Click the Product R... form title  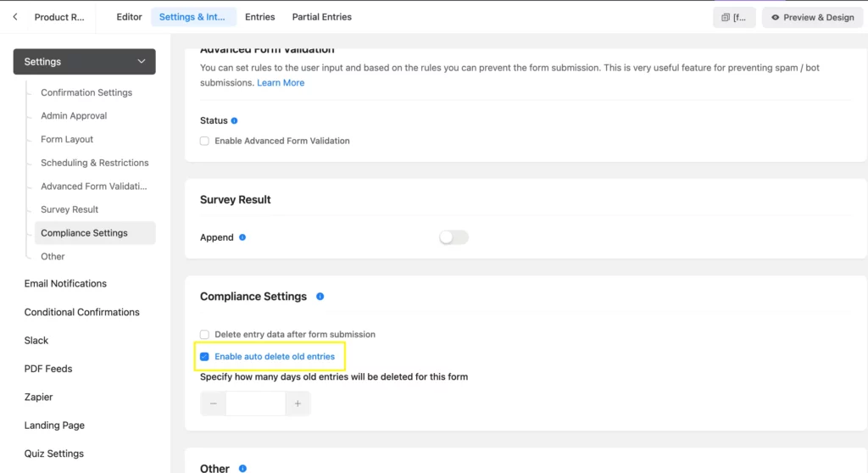coord(59,17)
